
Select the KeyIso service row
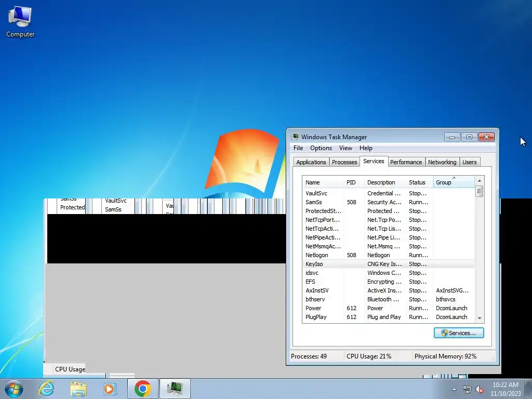[389, 263]
